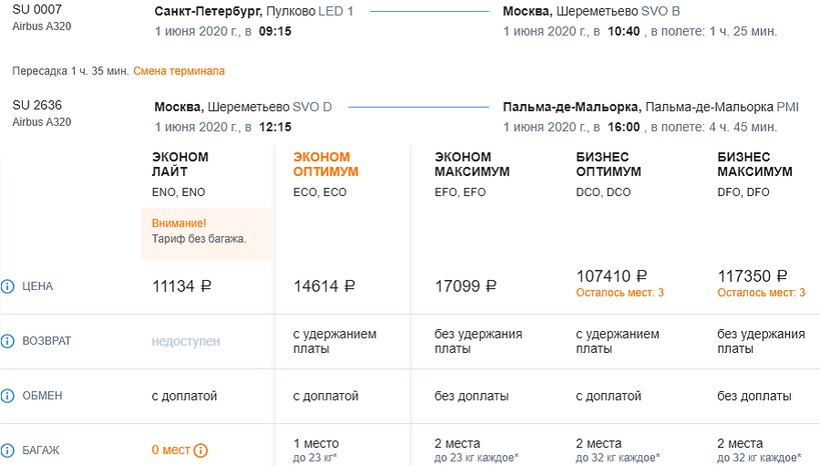Click the info icon beside ОБМЕН
The width and height of the screenshot is (820, 466).
click(8, 396)
